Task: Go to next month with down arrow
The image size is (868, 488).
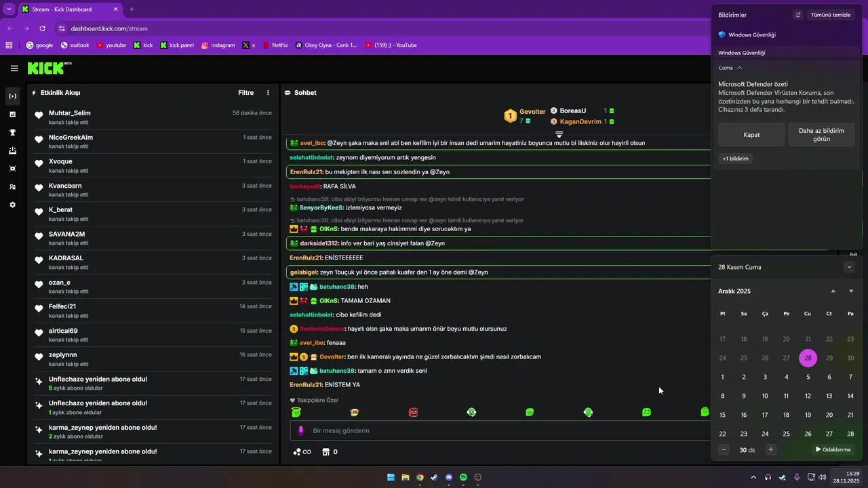Action: tap(851, 291)
